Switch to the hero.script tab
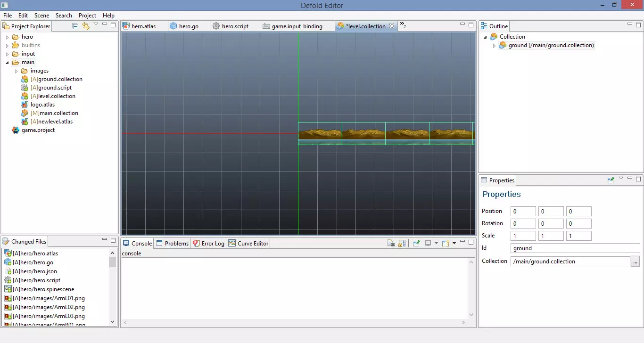Screen dimensions: 644x343 point(235,26)
